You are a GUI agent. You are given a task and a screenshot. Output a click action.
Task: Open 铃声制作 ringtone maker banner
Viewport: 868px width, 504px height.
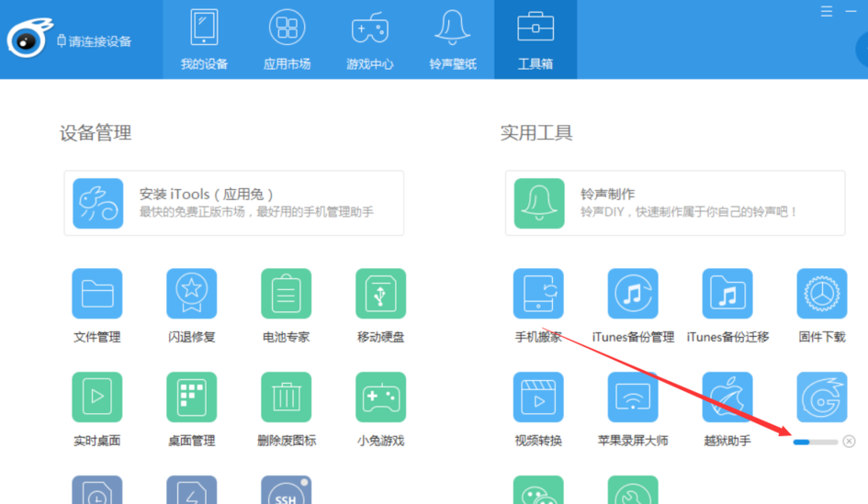point(674,203)
